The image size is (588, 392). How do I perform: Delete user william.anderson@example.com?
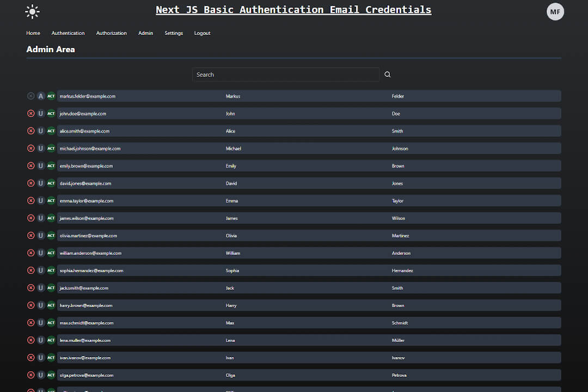[30, 253]
